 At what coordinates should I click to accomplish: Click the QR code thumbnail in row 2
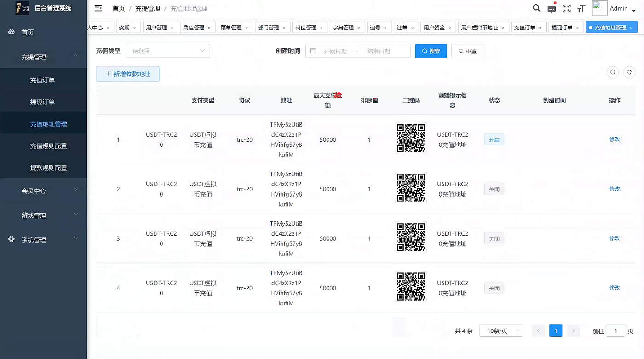(x=411, y=188)
